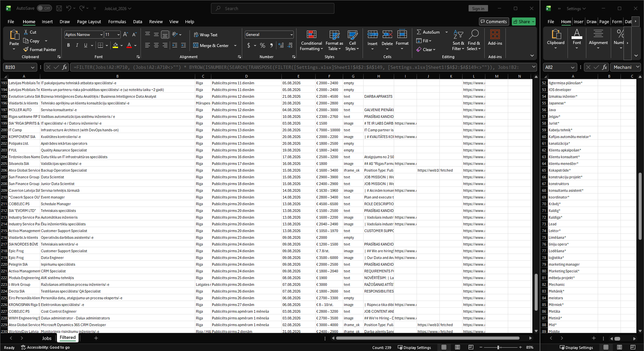This screenshot has height=351, width=644.
Task: Click Format Painter brush
Action: [x=40, y=49]
